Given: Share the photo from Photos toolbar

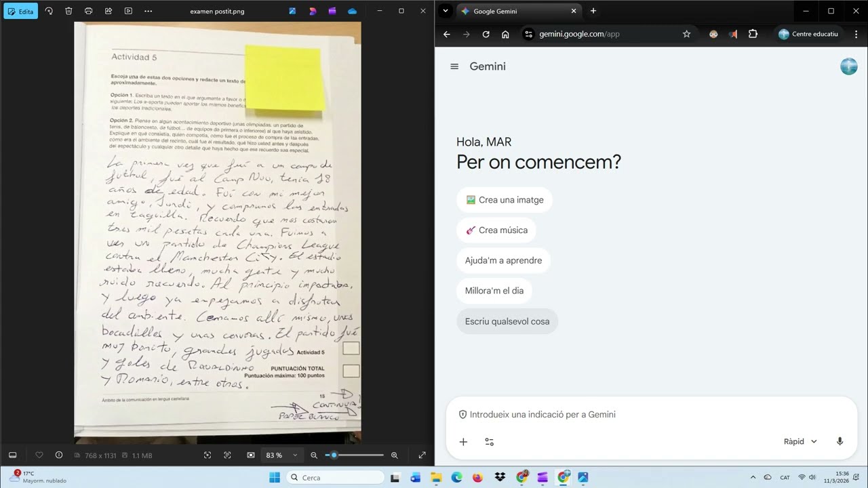Looking at the screenshot, I should coord(108,12).
